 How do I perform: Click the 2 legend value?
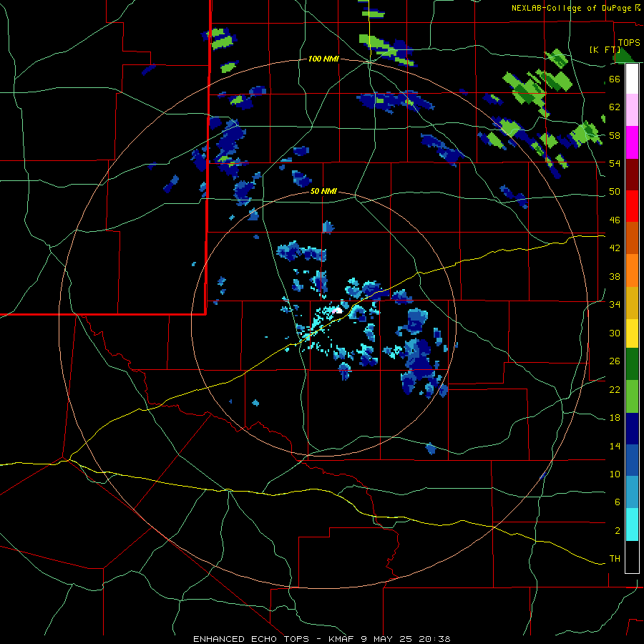617,531
